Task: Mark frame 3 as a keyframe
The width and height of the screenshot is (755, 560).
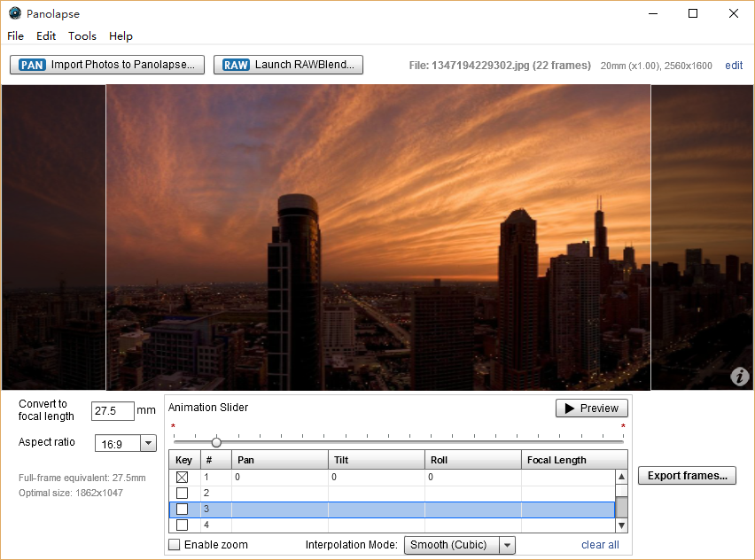Action: point(183,509)
